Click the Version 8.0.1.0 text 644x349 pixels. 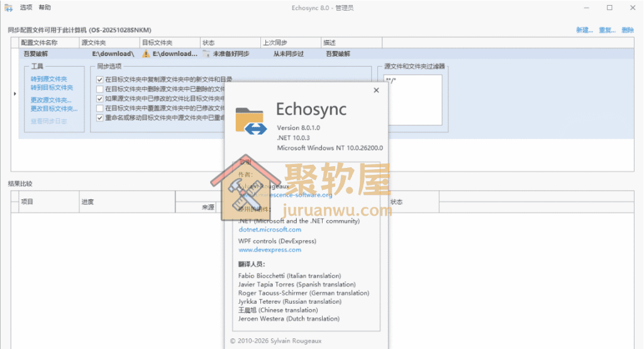299,128
